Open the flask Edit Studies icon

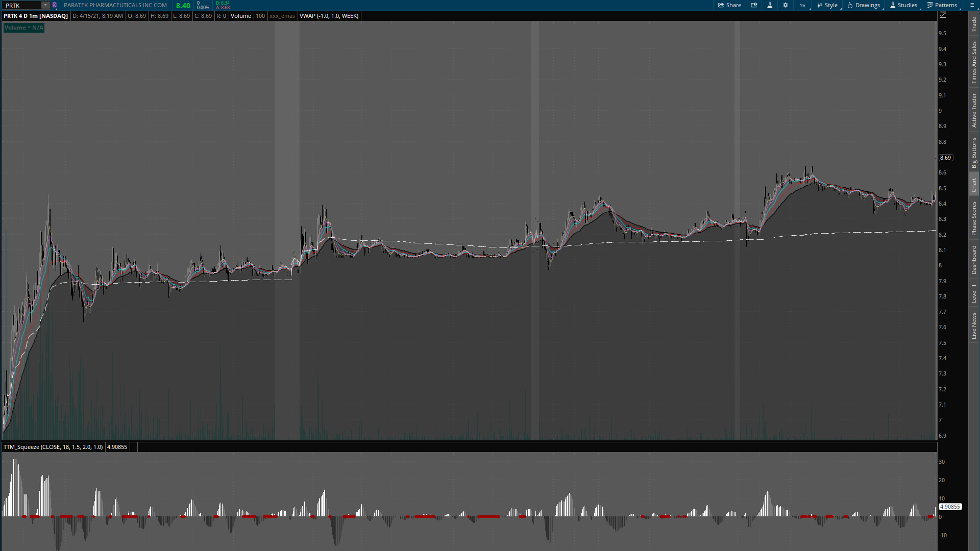click(x=770, y=5)
